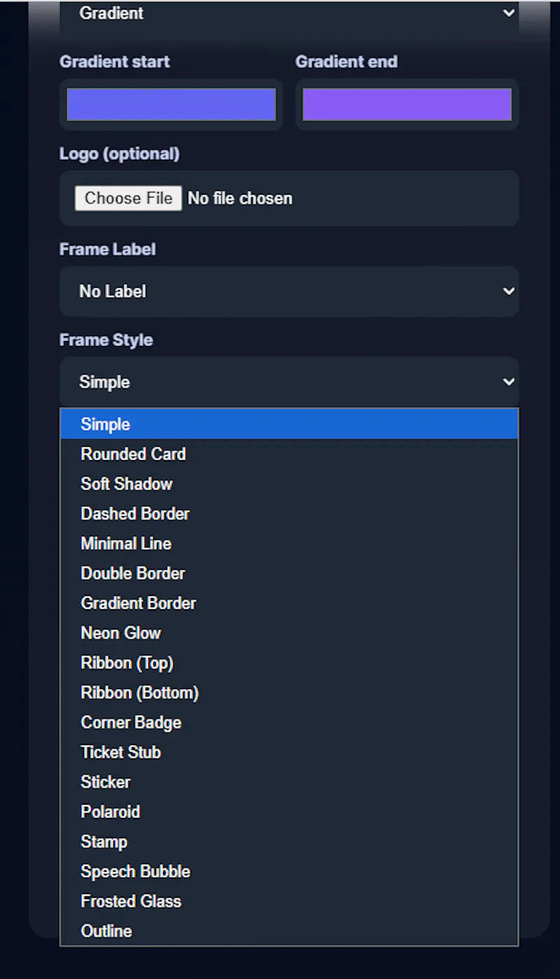Select Rounded Card frame style option
This screenshot has height=979, width=560.
tap(289, 454)
